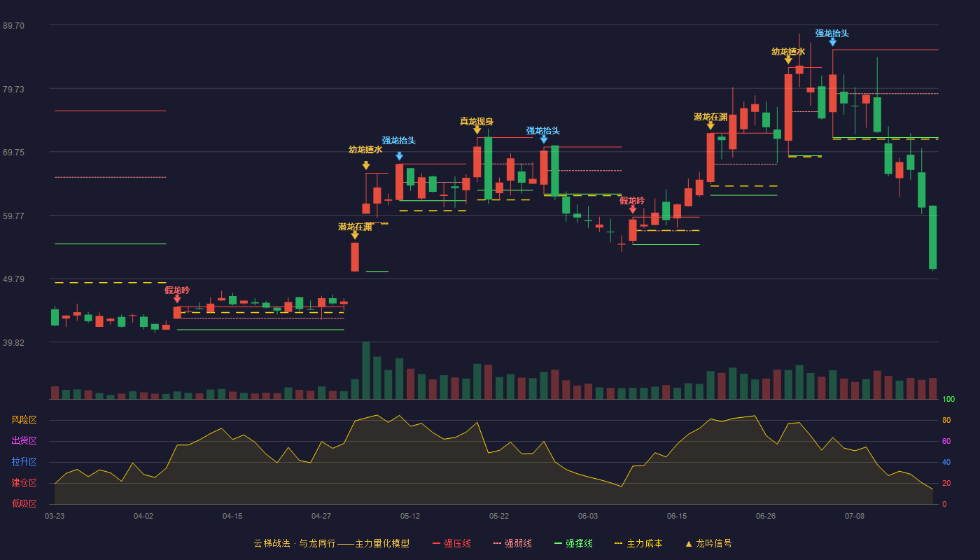Screen dimensions: 980x560
Task: Click the 03-23 date axis label
Action: tap(55, 516)
